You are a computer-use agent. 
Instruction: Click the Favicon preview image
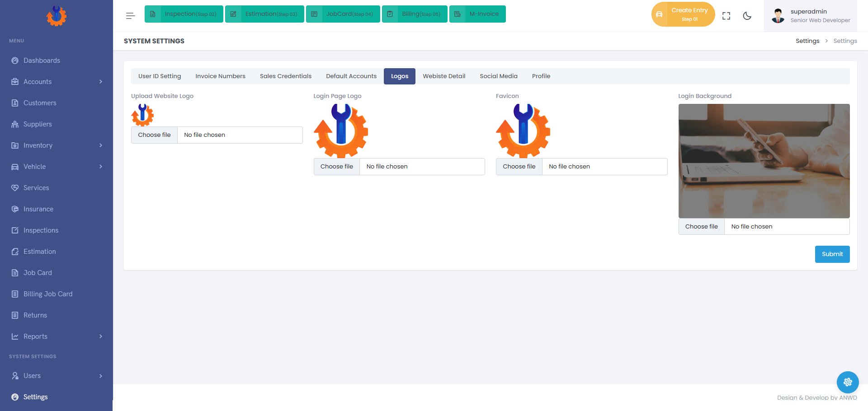coord(523,131)
